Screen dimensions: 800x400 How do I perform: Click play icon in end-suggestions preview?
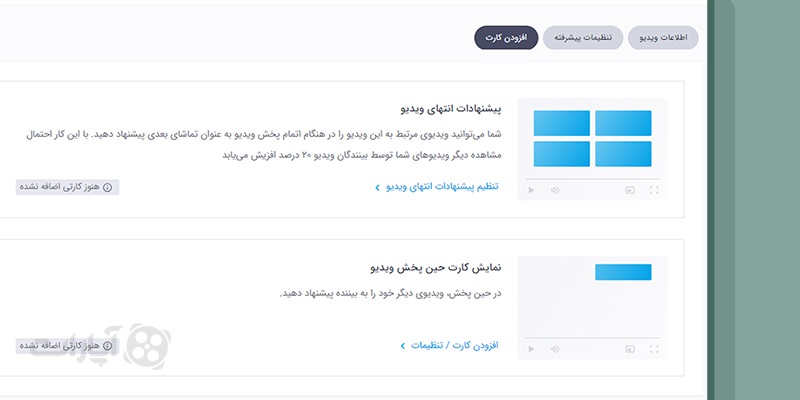pyautogui.click(x=531, y=190)
